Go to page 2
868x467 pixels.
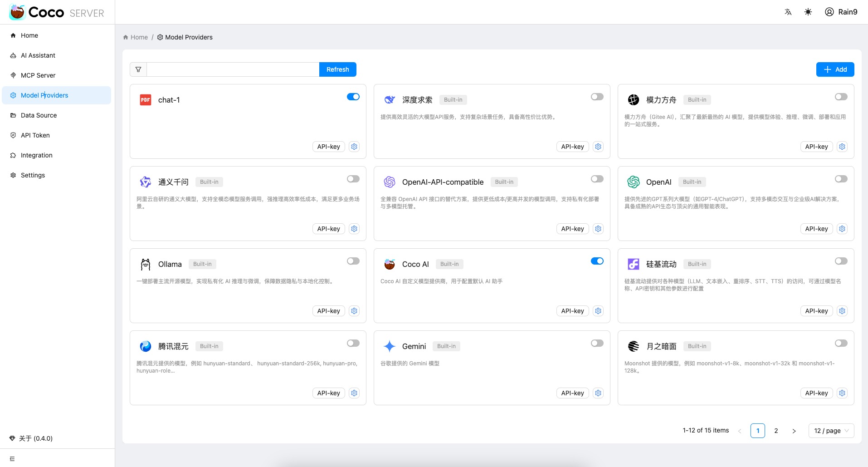point(776,431)
